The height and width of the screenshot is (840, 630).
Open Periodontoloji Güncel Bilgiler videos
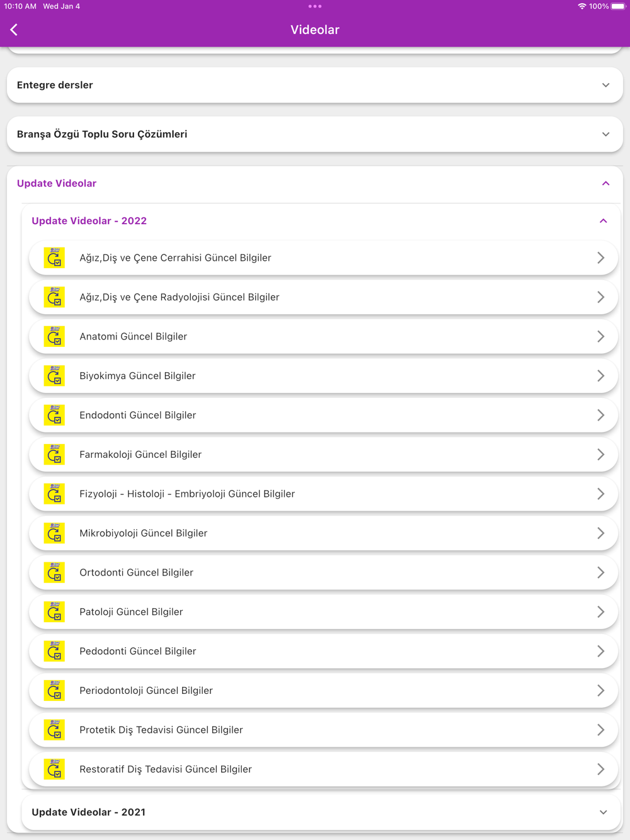(x=323, y=691)
